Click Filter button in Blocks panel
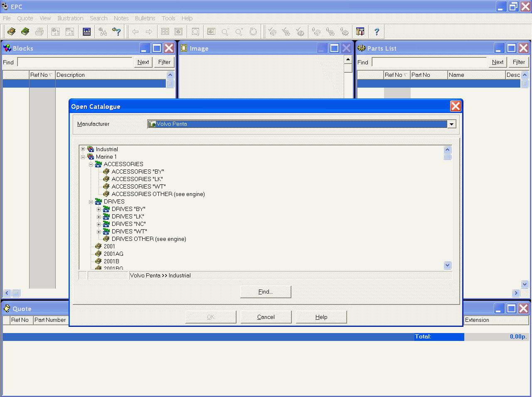This screenshot has height=397, width=532. 164,62
